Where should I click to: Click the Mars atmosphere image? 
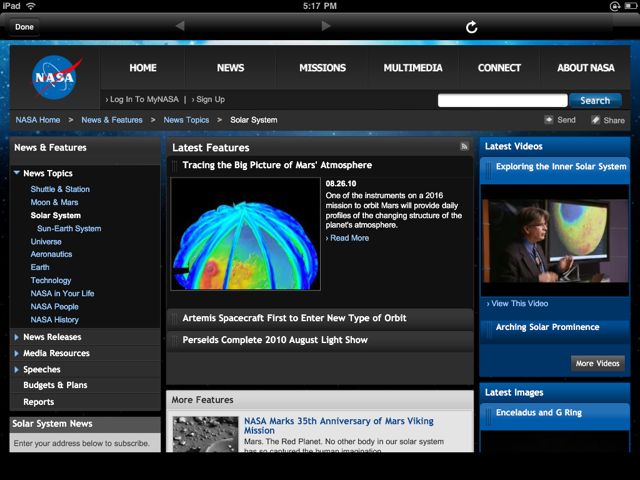pos(245,234)
